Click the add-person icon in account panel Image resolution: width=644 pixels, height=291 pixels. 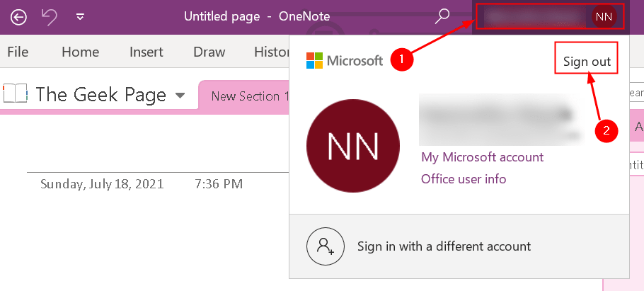[x=324, y=246]
